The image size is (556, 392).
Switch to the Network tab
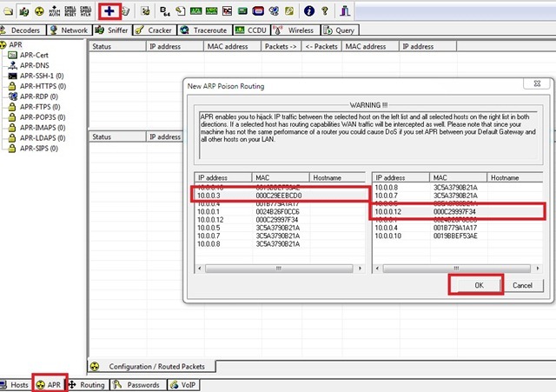[x=69, y=30]
